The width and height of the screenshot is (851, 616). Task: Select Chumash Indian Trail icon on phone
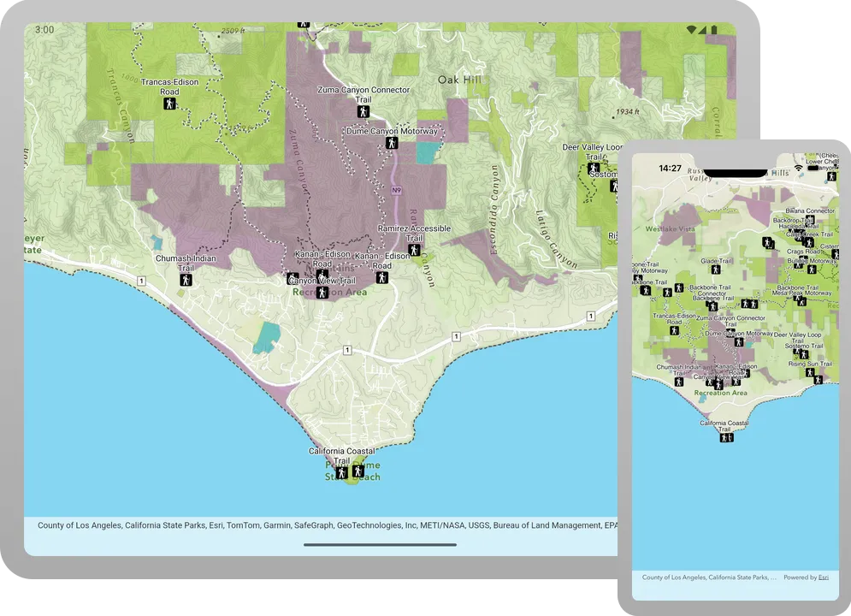pos(678,382)
